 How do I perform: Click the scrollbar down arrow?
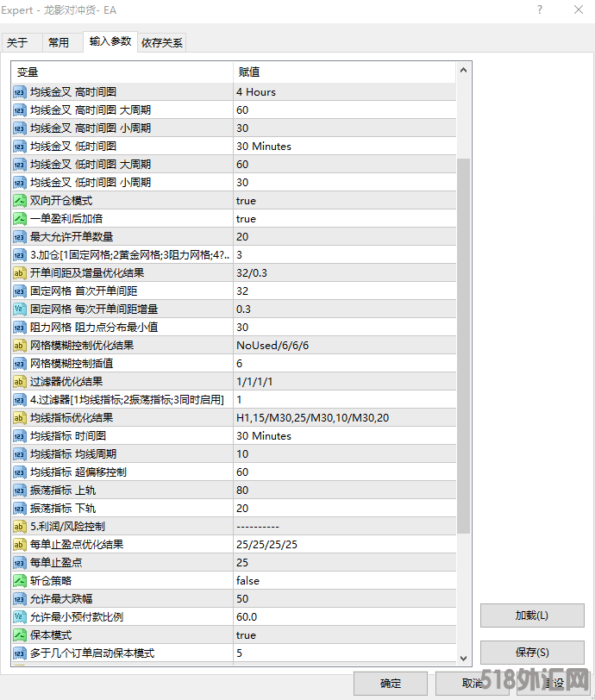click(x=463, y=659)
